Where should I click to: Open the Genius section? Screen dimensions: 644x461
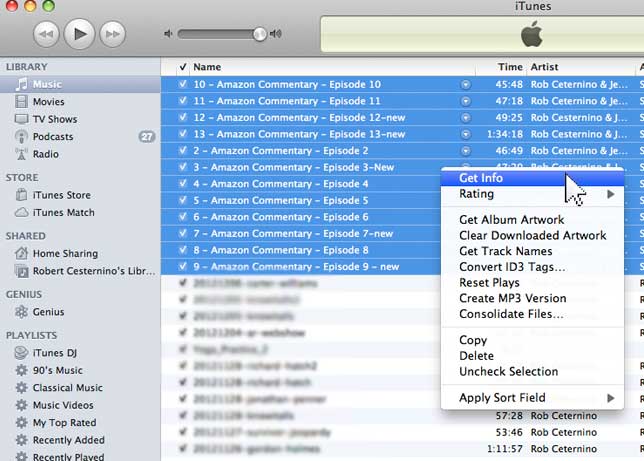coord(80,312)
